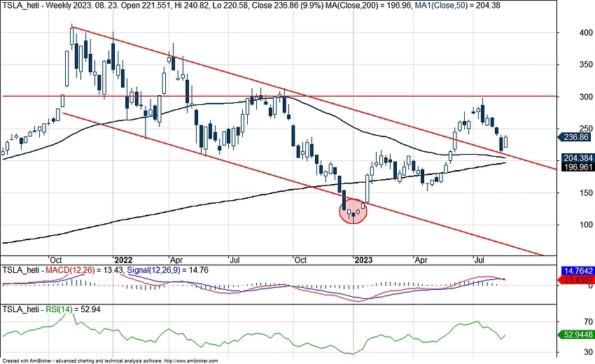Click the 350 price axis label
Screen dimensions: 595x364
[x=586, y=64]
